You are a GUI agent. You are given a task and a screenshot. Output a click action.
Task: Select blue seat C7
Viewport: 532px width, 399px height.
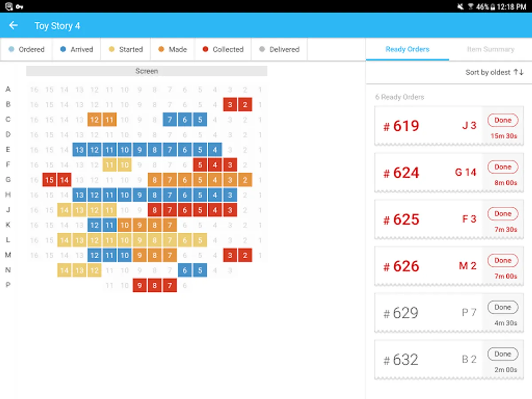[x=170, y=120]
